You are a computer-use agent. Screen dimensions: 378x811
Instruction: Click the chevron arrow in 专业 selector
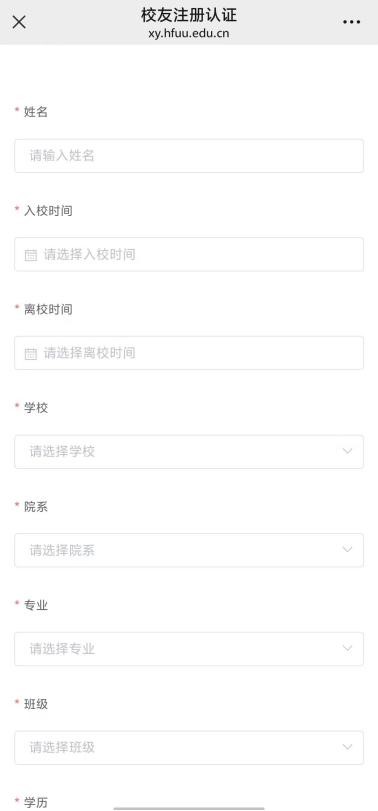(347, 649)
